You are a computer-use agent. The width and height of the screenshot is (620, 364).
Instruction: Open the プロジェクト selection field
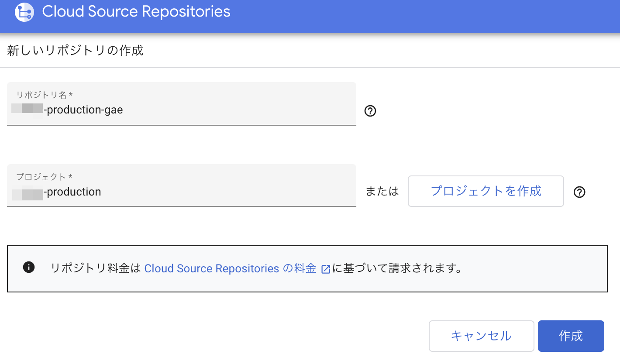[182, 185]
